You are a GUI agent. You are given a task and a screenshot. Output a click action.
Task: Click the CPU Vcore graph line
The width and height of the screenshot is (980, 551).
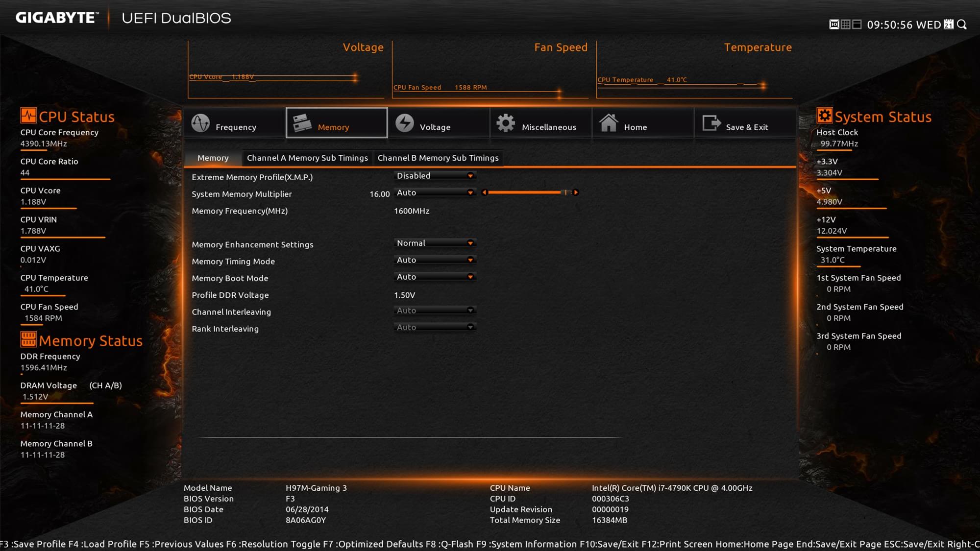274,77
